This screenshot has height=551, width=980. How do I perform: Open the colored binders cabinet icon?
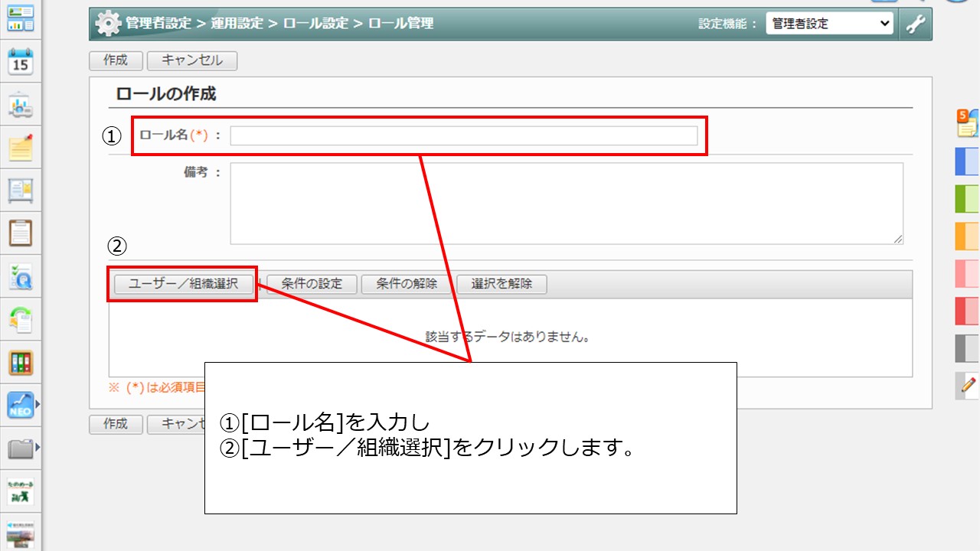tap(21, 362)
